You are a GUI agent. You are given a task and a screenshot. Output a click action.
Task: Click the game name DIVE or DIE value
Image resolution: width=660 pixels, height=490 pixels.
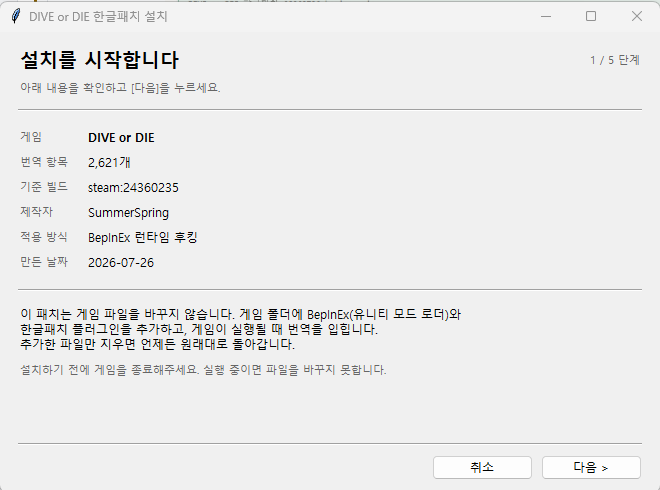click(x=121, y=138)
